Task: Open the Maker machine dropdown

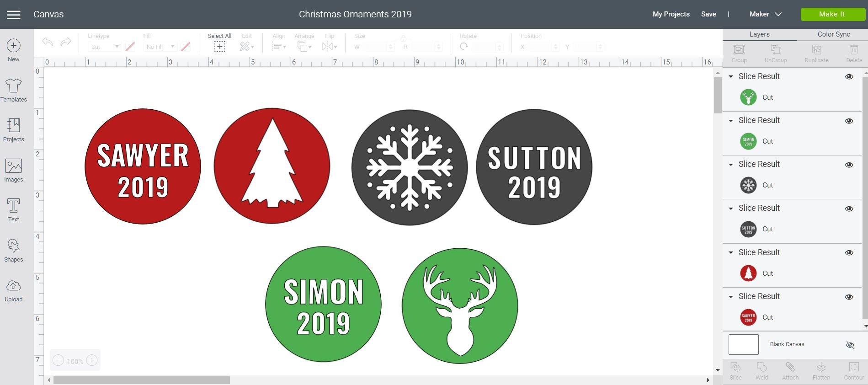Action: click(x=766, y=14)
